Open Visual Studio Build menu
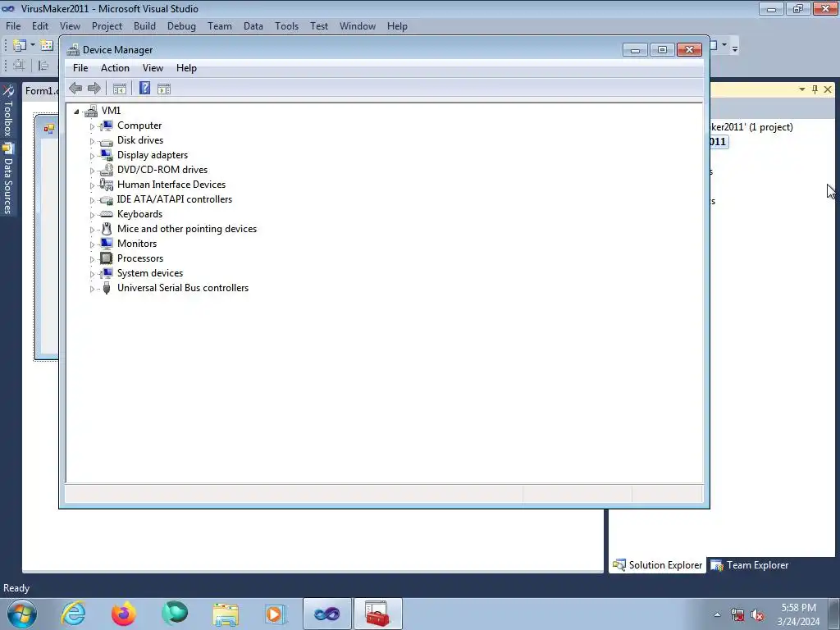840x630 pixels. pyautogui.click(x=144, y=26)
